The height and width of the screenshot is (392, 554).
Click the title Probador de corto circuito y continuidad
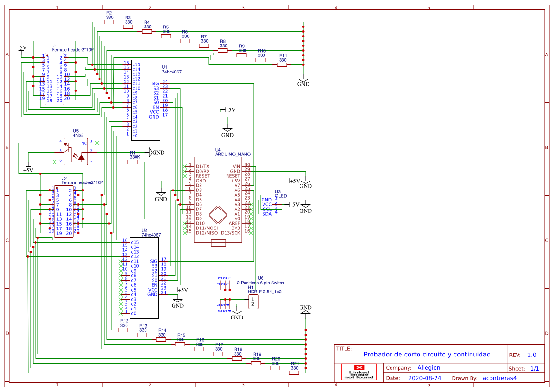(x=428, y=354)
